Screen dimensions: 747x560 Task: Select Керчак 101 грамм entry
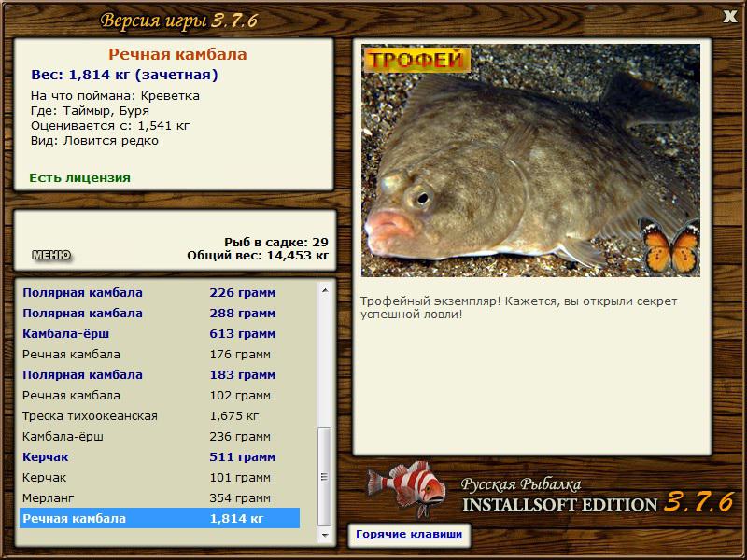point(160,477)
